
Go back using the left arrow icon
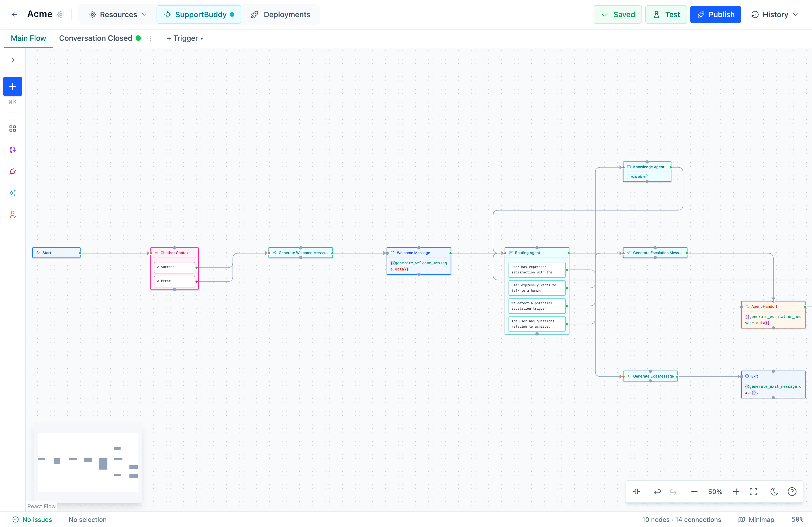tap(14, 15)
